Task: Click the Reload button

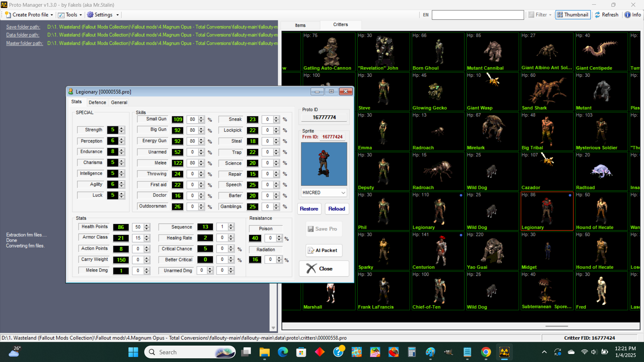Action: tap(337, 209)
